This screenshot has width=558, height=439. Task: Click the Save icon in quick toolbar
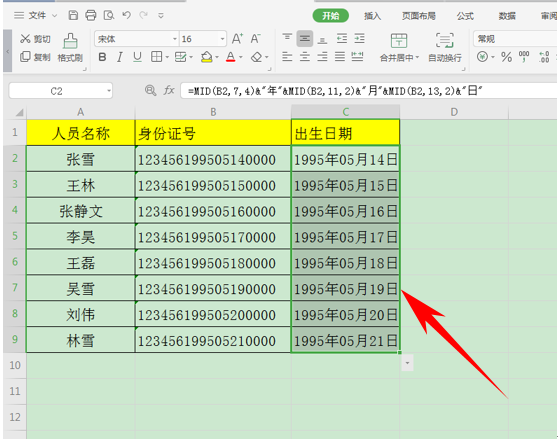[x=73, y=15]
